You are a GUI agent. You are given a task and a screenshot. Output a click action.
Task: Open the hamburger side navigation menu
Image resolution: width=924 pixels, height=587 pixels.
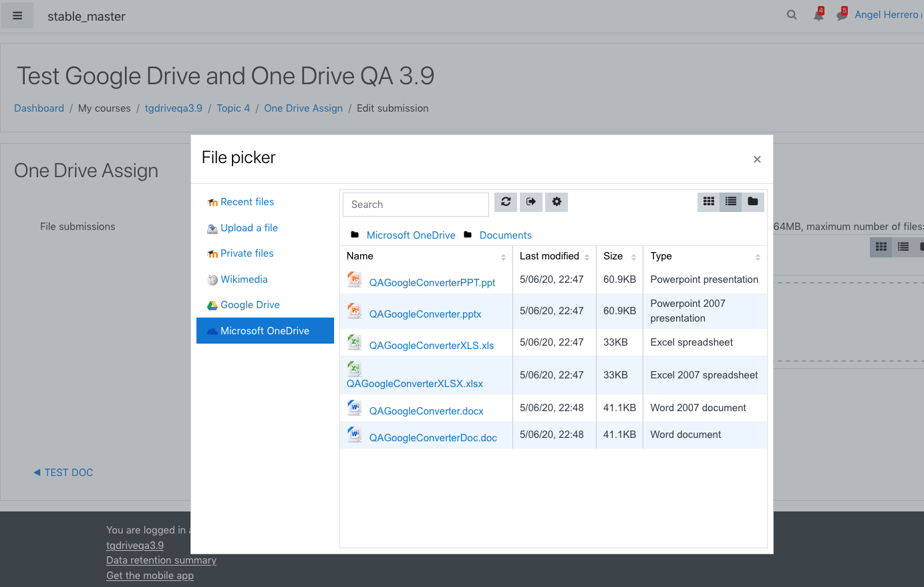click(x=17, y=16)
